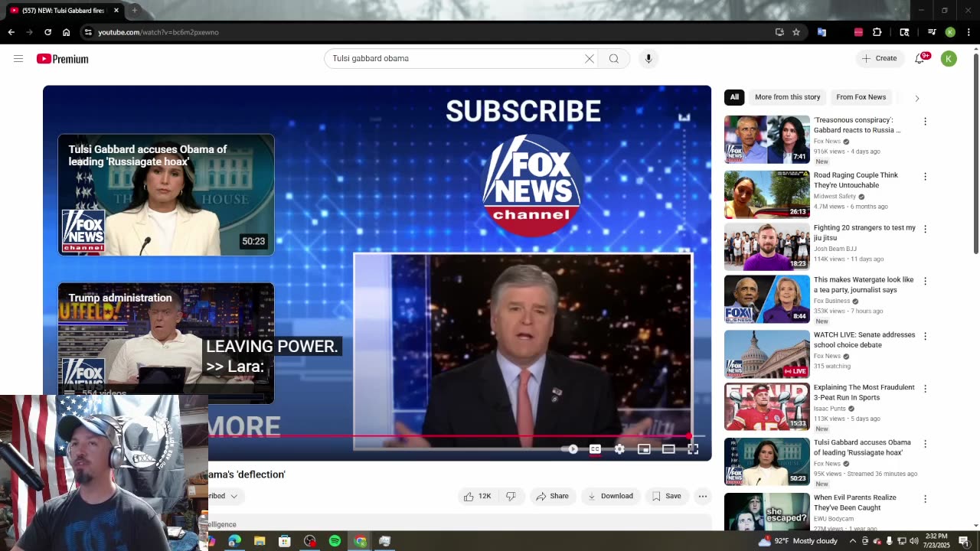The height and width of the screenshot is (551, 980).
Task: Open Spotify from the taskbar
Action: pos(335,541)
